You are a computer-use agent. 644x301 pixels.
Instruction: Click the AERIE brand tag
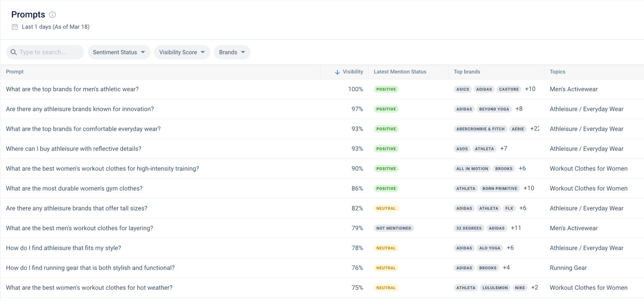point(518,129)
